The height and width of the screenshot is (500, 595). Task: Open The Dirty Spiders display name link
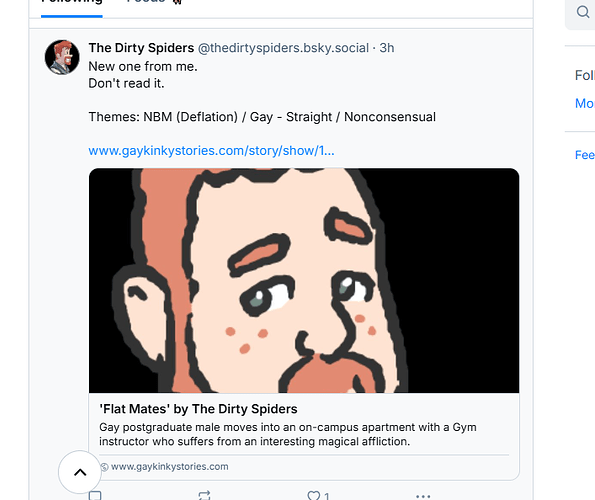[141, 48]
